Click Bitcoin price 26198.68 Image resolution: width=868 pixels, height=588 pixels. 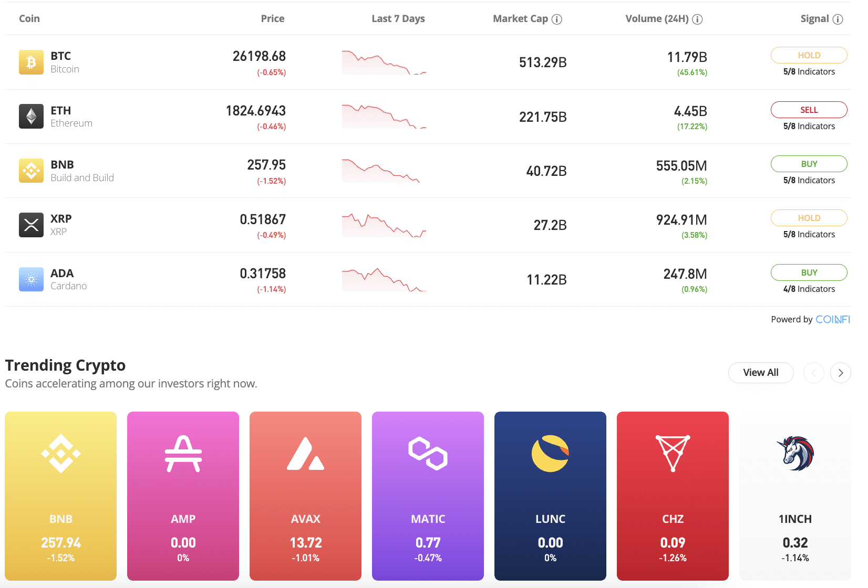(259, 56)
